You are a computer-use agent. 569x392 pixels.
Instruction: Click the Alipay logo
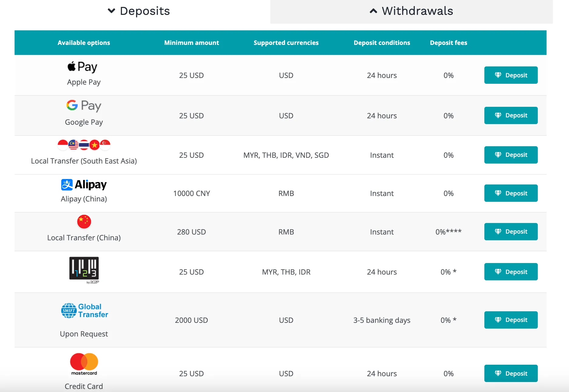pos(84,184)
